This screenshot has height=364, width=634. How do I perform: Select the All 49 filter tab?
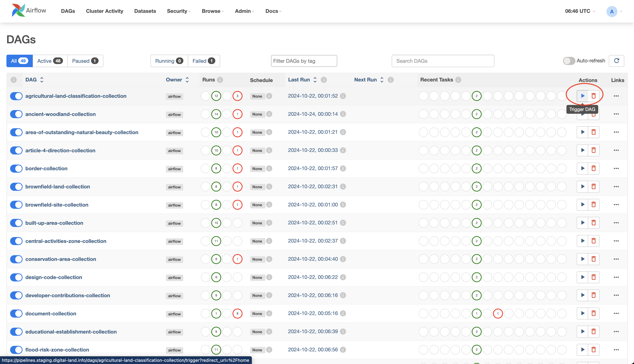coord(19,61)
